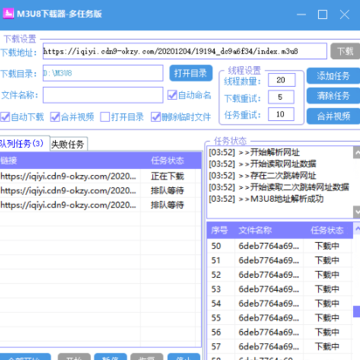Click the blue 合并视频 button
Viewport: 360px width, 360px height.
click(333, 116)
